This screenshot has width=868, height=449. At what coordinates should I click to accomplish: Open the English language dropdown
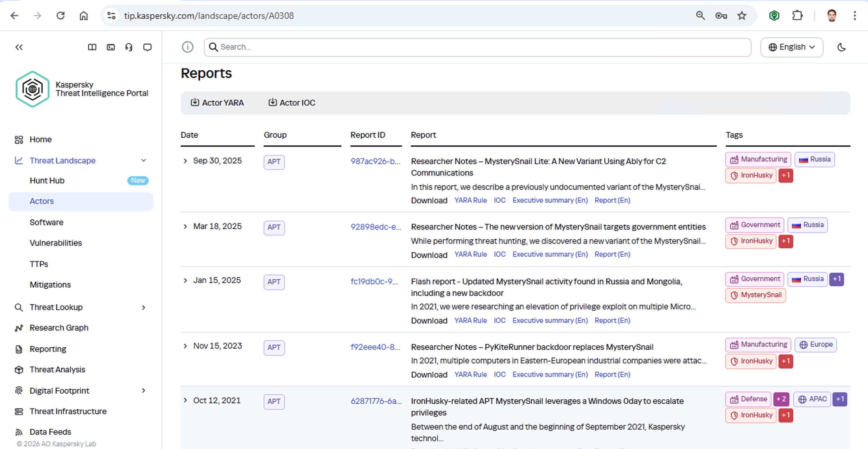pyautogui.click(x=791, y=47)
